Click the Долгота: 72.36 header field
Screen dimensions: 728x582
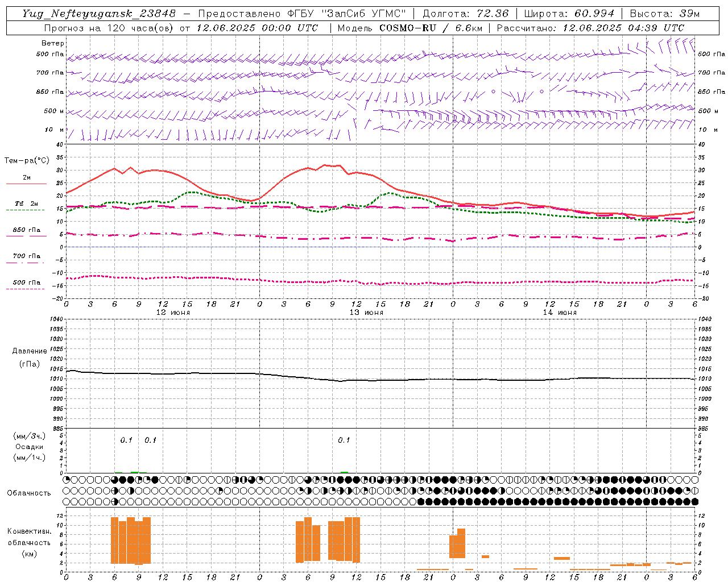coord(465,14)
